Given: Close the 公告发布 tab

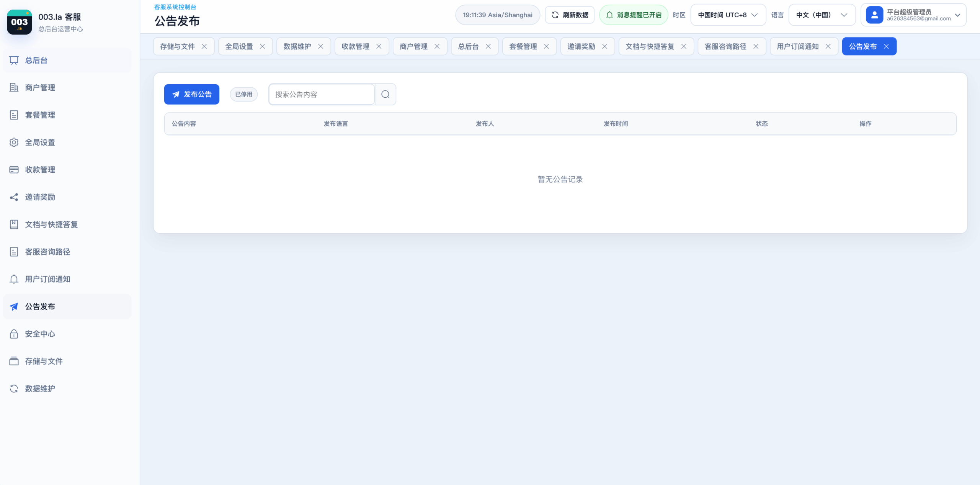Looking at the screenshot, I should [x=886, y=46].
